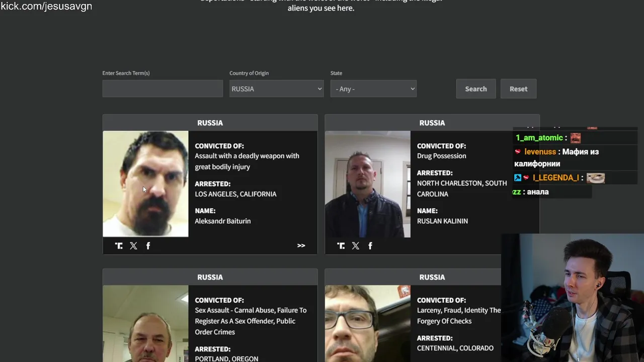This screenshot has width=644, height=362.
Task: Click the Drug Possession conviction text
Action: click(442, 156)
